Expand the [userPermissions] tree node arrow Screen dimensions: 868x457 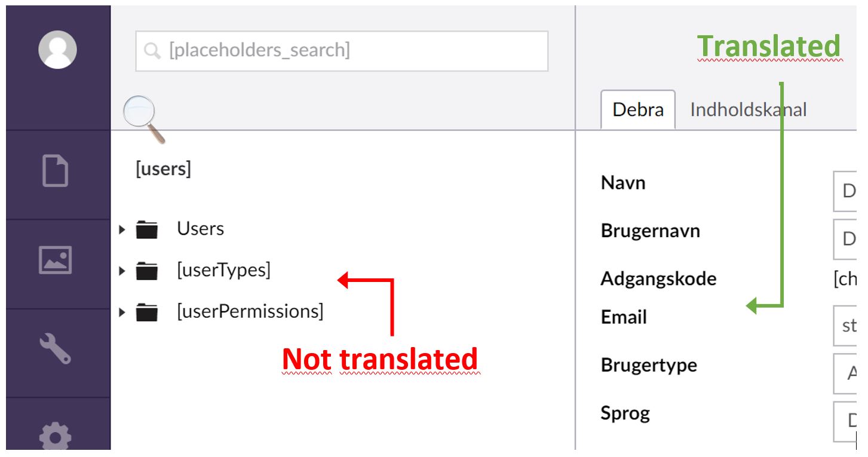(122, 312)
